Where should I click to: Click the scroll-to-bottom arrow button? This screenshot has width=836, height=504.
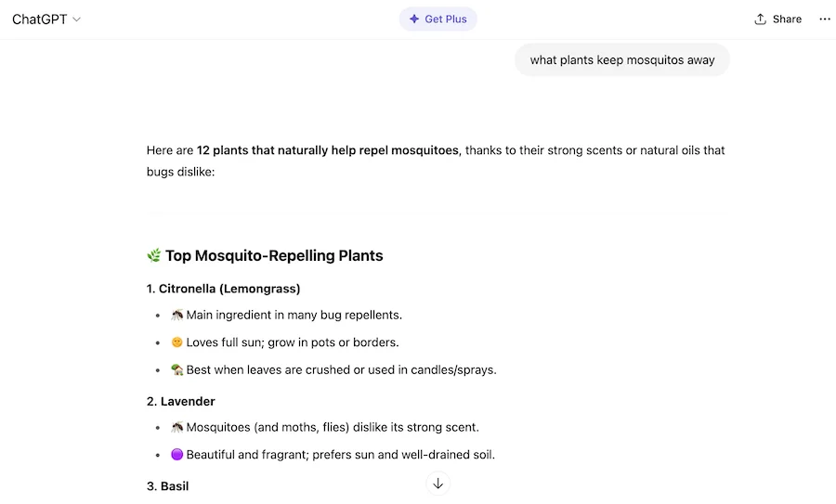coord(438,483)
